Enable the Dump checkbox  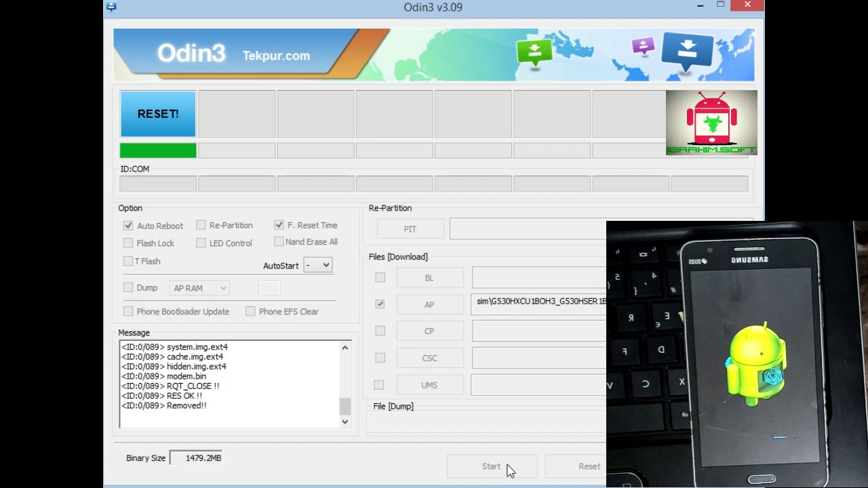point(128,287)
